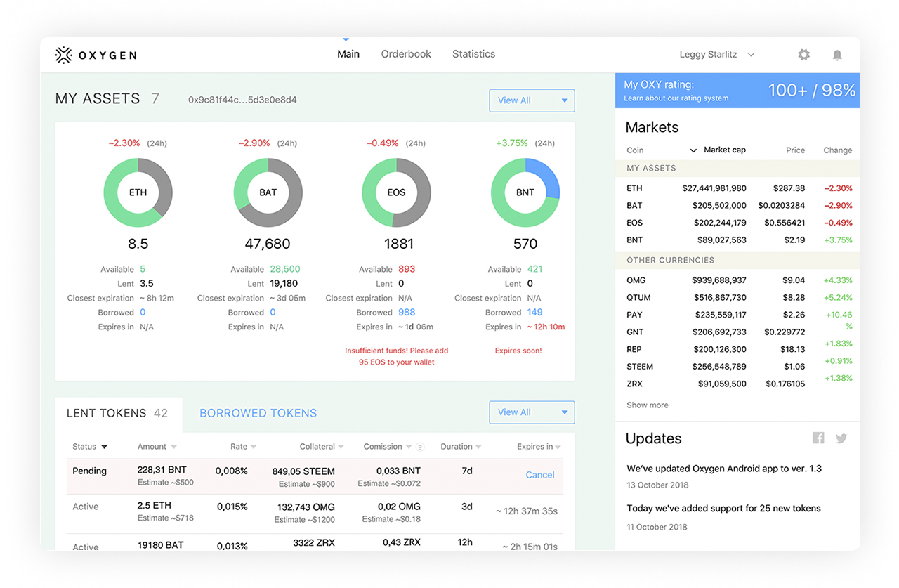Screen dimensions: 899x588
Task: Open the Lent Tokens View All dropdown
Action: click(x=532, y=412)
